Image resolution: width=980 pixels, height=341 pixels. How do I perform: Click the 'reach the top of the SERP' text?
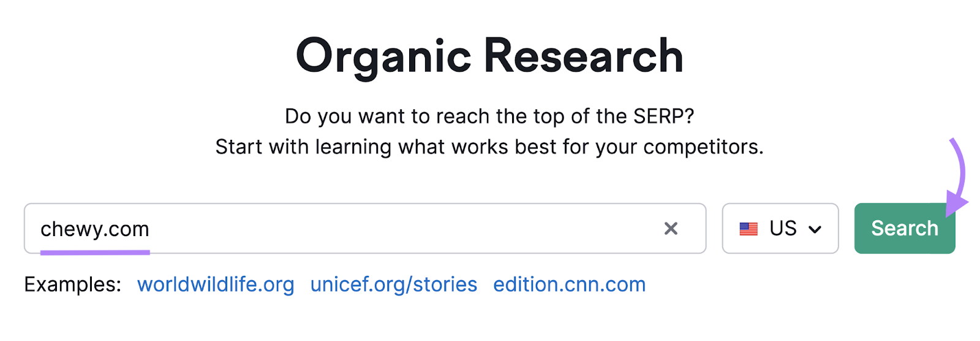pos(489,116)
